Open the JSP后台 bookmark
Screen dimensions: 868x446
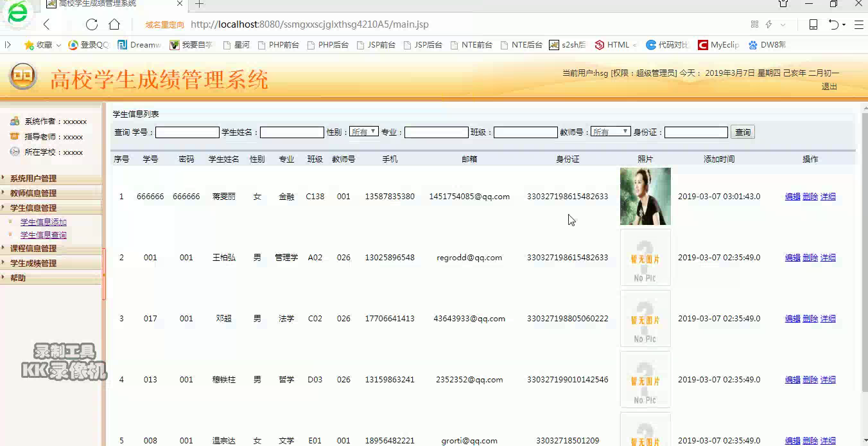pos(423,45)
